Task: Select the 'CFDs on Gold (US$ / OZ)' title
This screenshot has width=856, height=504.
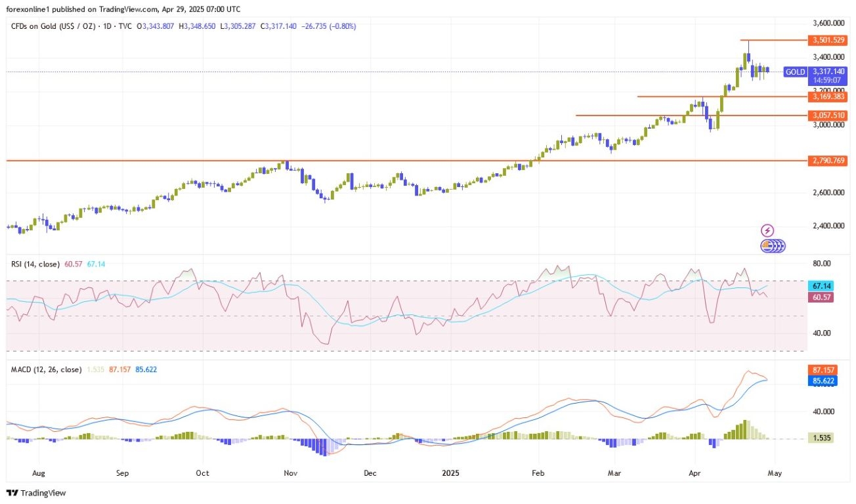Action: 53,26
